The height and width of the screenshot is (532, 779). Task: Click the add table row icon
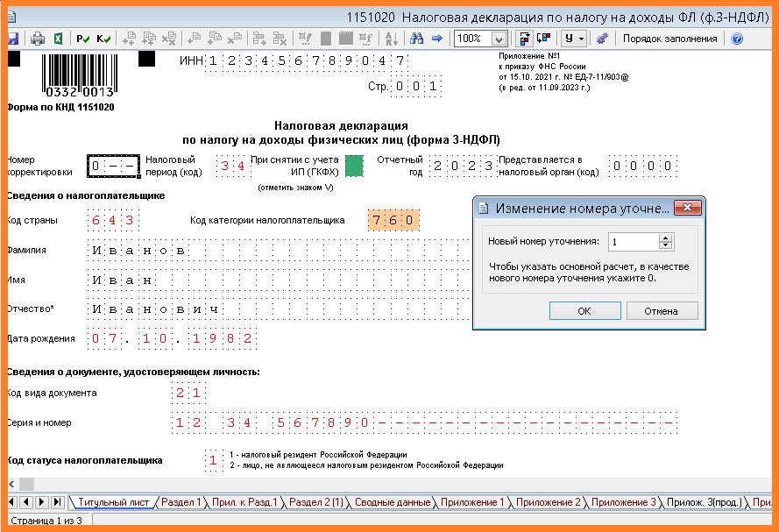click(x=259, y=39)
